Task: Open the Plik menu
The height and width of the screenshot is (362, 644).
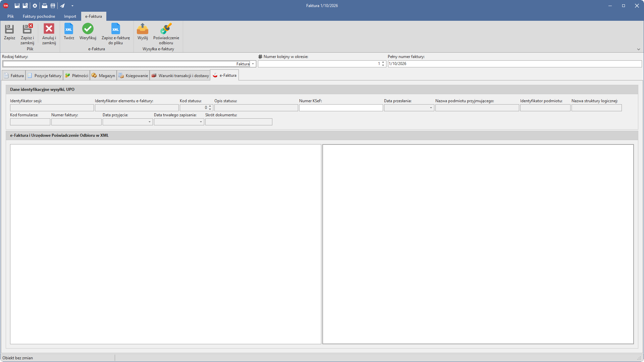Action: 11,16
